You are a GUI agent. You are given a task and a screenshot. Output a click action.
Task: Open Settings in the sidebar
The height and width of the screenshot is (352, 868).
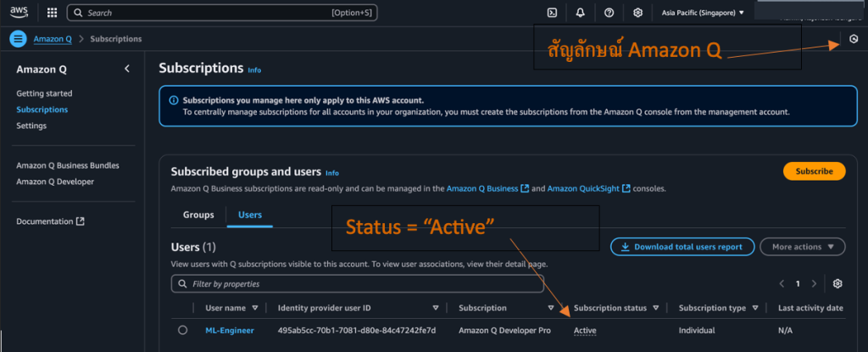[x=31, y=126]
